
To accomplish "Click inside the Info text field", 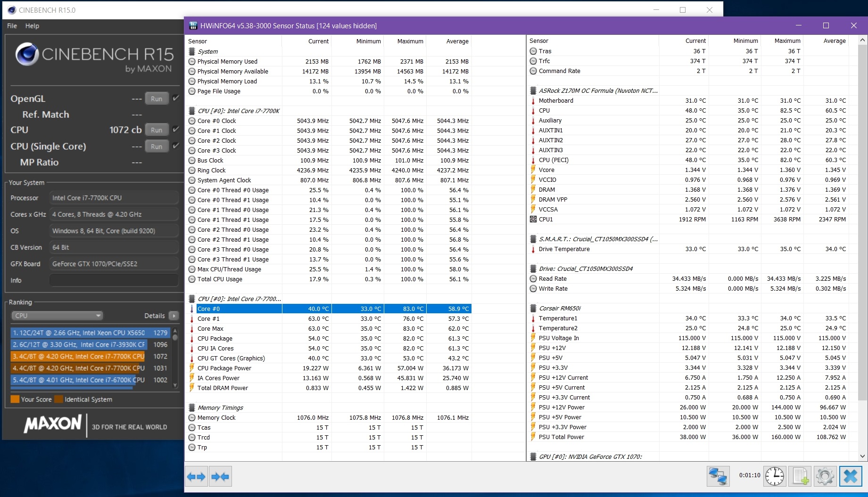I will (x=114, y=280).
